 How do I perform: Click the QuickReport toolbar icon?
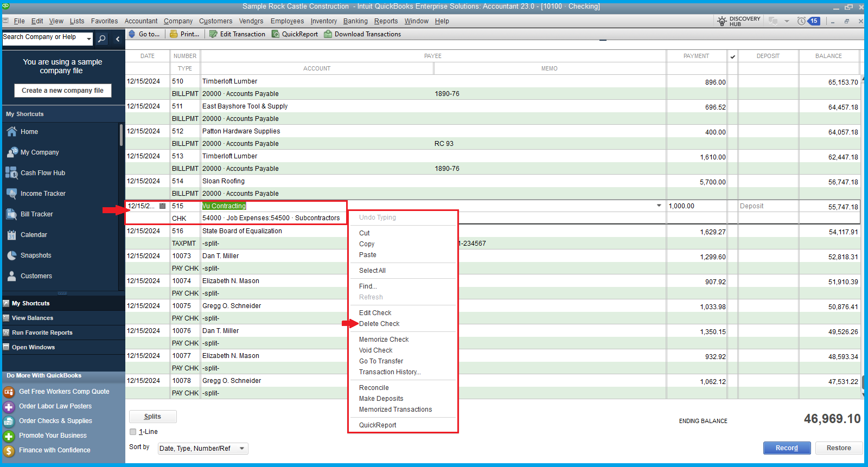pyautogui.click(x=276, y=34)
